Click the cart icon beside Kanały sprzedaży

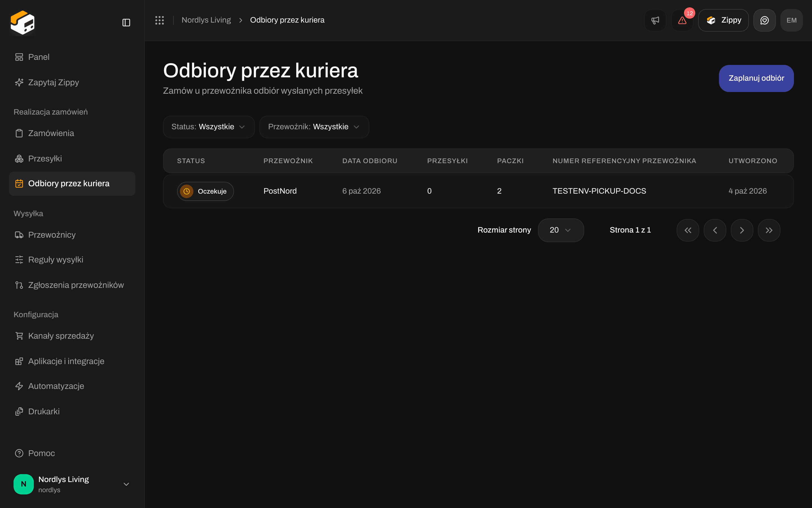click(x=19, y=336)
